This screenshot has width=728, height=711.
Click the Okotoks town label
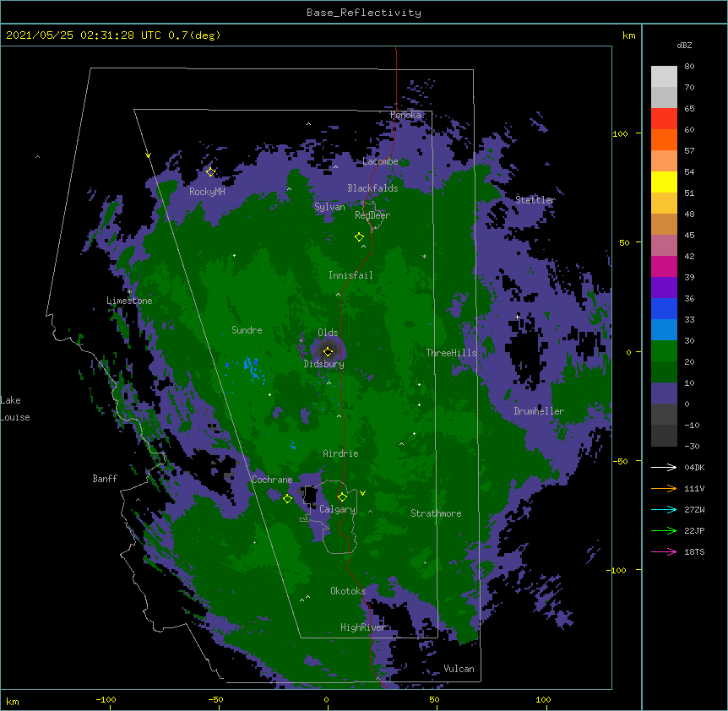(348, 591)
